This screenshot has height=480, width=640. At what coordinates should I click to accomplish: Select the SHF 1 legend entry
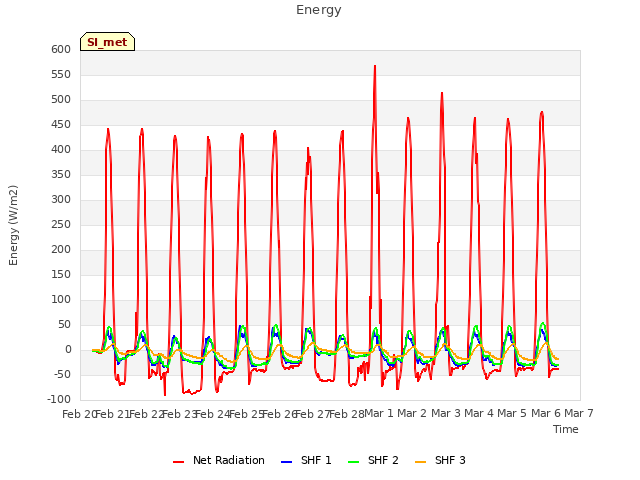click(306, 460)
